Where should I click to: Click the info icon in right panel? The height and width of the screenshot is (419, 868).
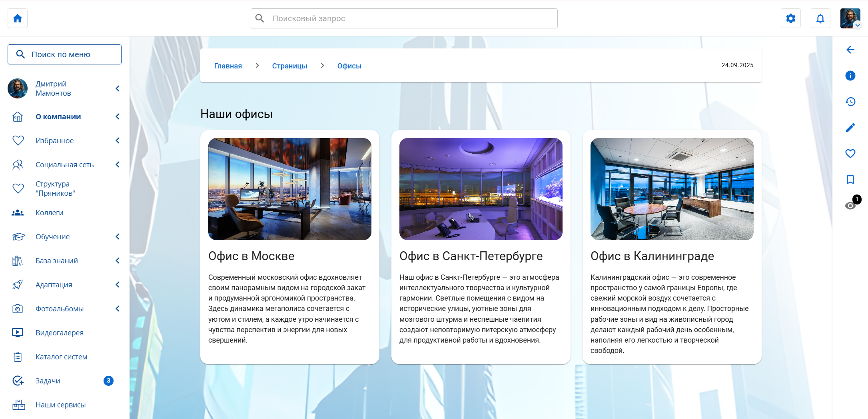point(850,76)
